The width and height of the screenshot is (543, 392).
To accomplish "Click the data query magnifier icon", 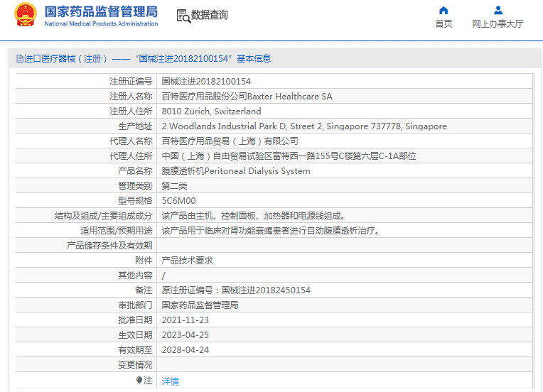I will 183,16.
